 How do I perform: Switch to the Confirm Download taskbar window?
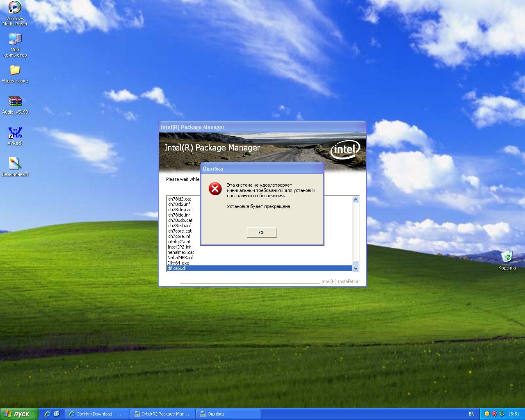click(97, 414)
